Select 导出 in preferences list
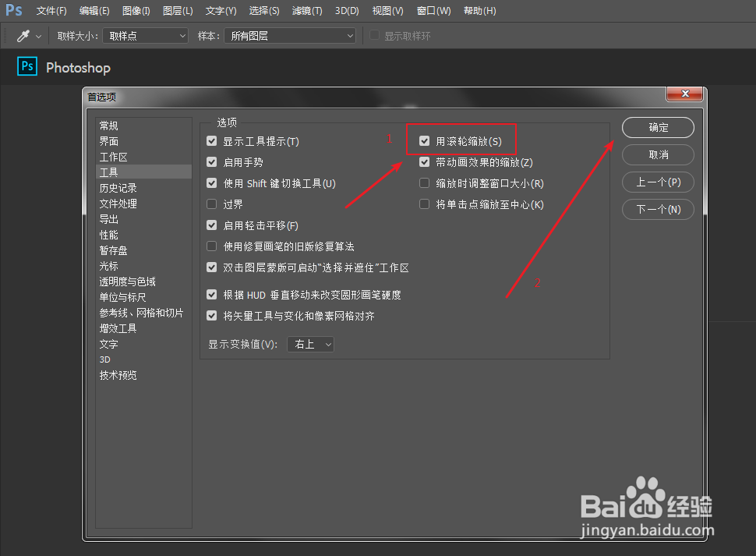Screen dimensions: 756x556 pos(143,219)
